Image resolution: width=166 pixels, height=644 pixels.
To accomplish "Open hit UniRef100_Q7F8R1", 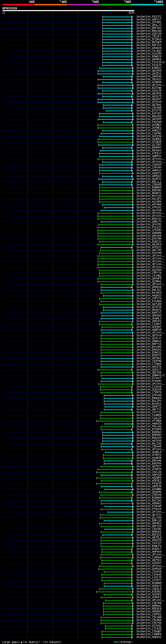I will [149, 22].
